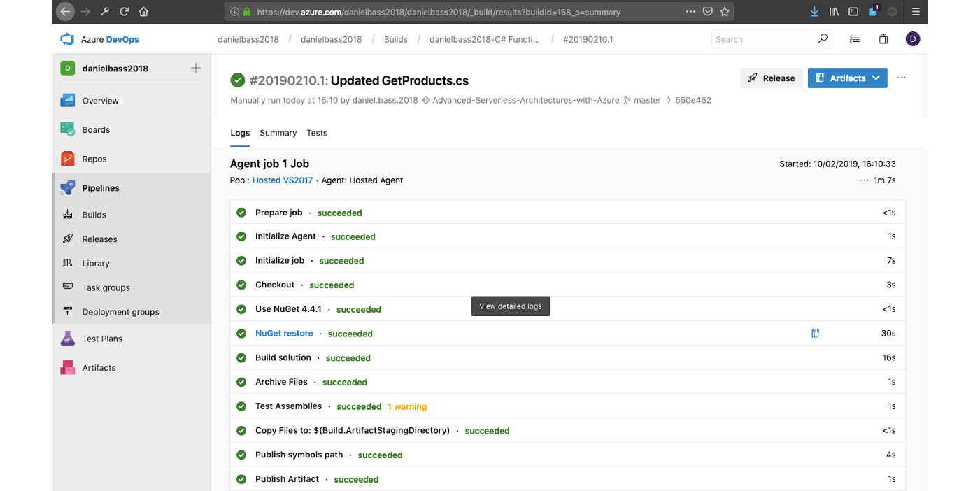The image size is (980, 491).
Task: Add new item with the plus icon beside danielbass2018
Action: coord(196,68)
